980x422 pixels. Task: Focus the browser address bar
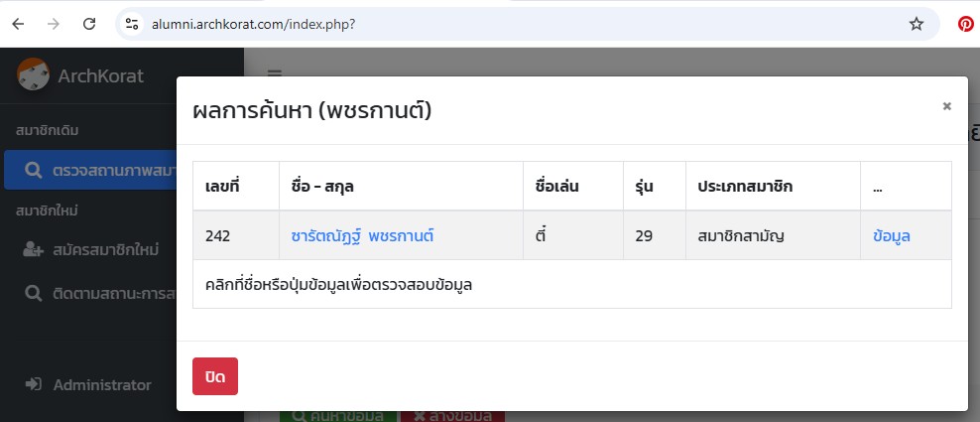[496, 24]
